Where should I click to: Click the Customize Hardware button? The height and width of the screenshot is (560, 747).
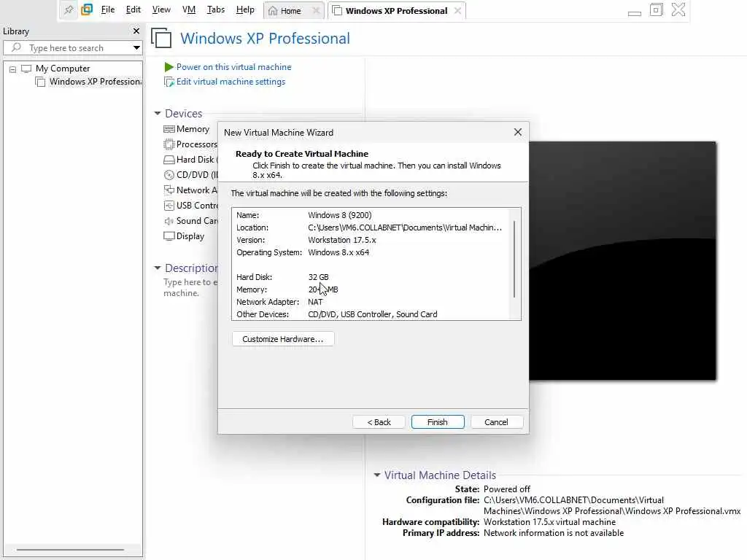pos(283,339)
